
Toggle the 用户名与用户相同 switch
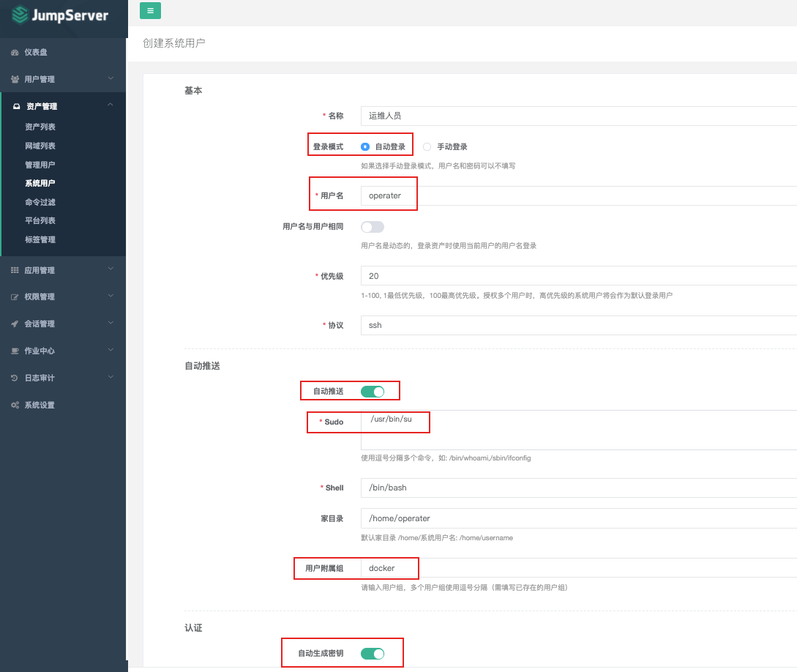[373, 227]
